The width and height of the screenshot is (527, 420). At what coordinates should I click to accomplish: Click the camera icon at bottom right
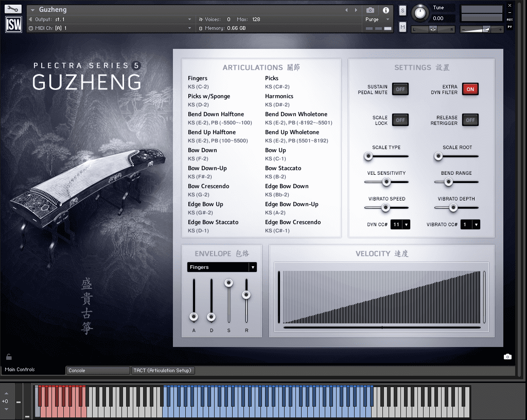(507, 357)
